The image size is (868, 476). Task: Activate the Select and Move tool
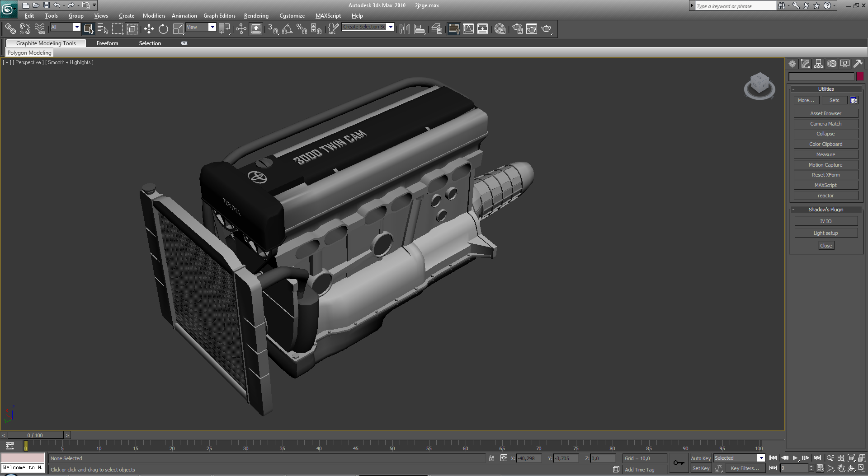pyautogui.click(x=149, y=29)
